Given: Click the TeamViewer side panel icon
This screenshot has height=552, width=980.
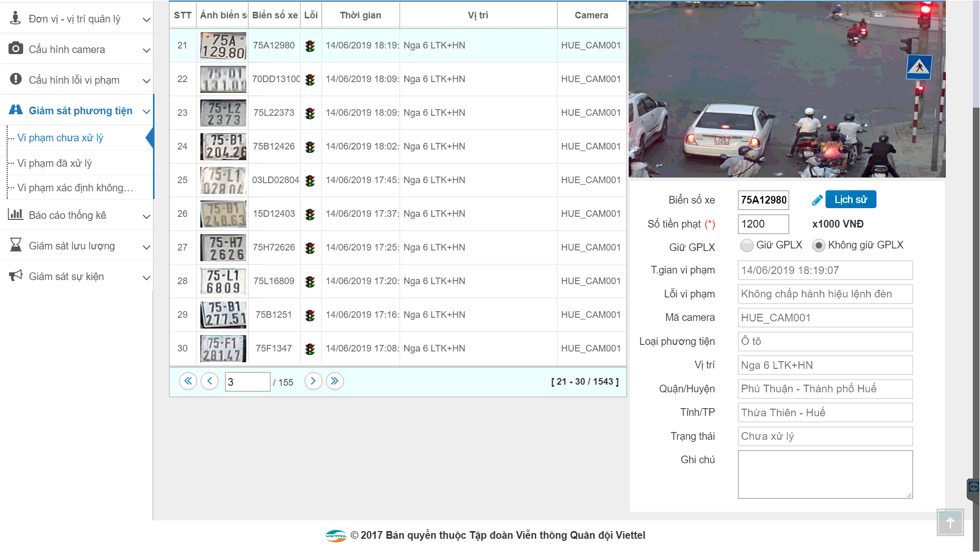Looking at the screenshot, I should coord(973,487).
